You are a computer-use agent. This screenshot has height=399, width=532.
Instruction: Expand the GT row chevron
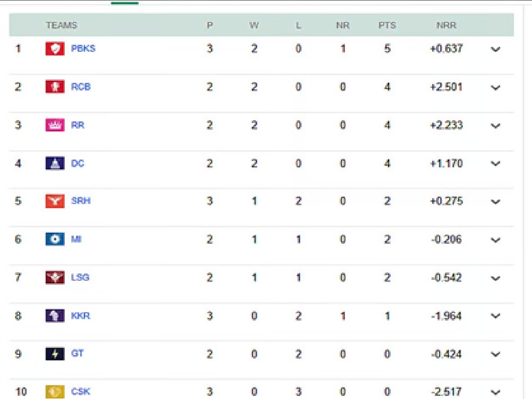(496, 354)
